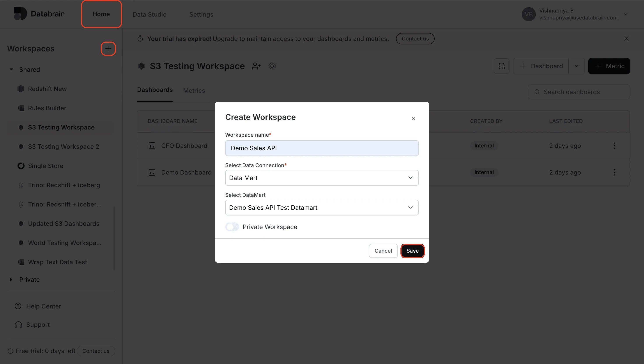Viewport: 644px width, 364px height.
Task: Click the CREATED BY column header
Action: coord(486,121)
